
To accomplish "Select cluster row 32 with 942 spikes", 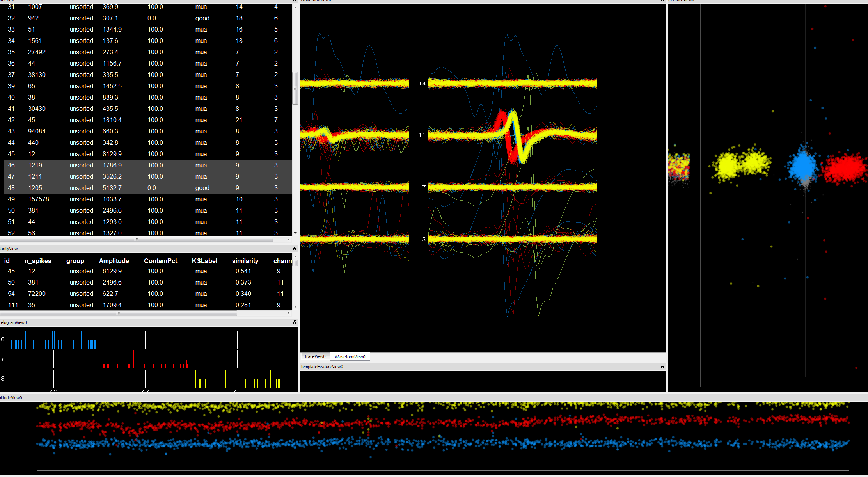I will (147, 18).
